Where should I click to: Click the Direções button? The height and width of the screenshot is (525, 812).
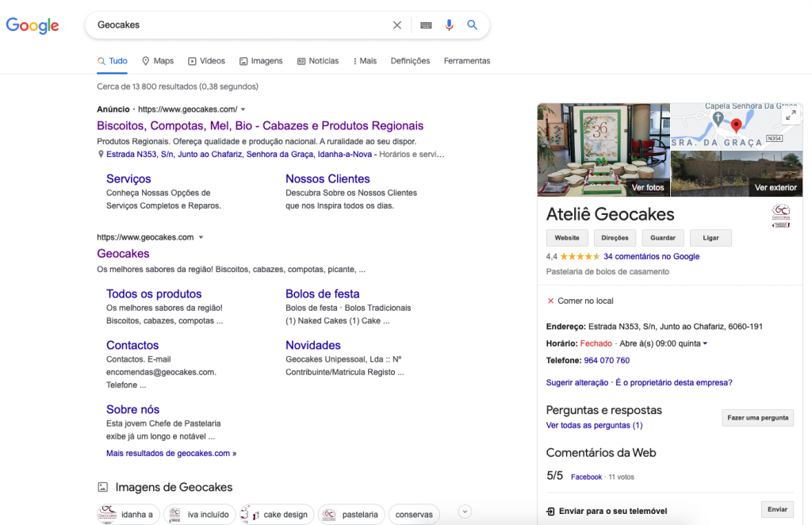(x=615, y=238)
